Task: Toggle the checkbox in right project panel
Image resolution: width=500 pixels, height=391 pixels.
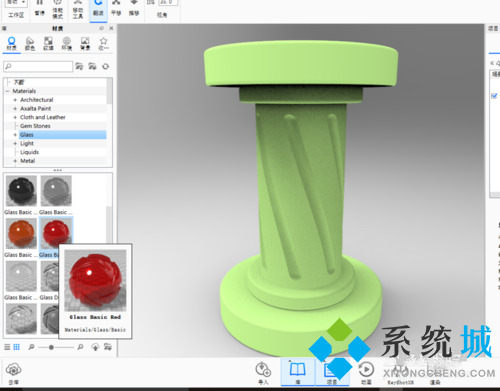Action: coord(494,96)
